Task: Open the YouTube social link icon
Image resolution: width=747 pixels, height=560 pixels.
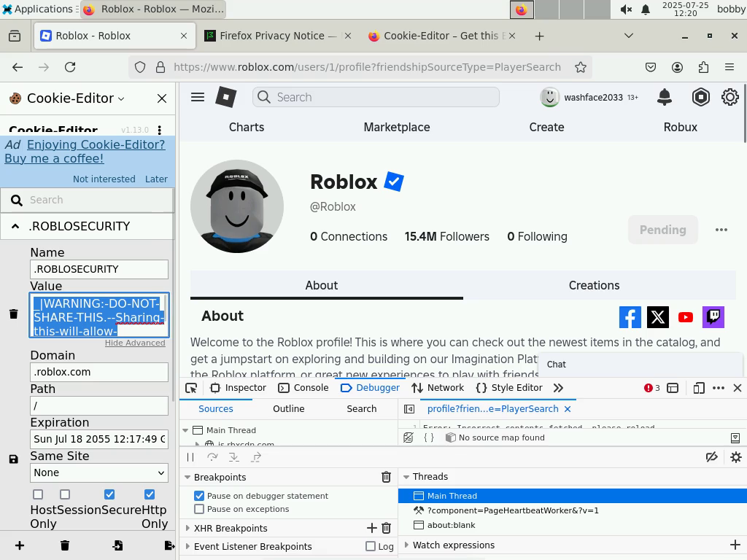Action: point(686,316)
